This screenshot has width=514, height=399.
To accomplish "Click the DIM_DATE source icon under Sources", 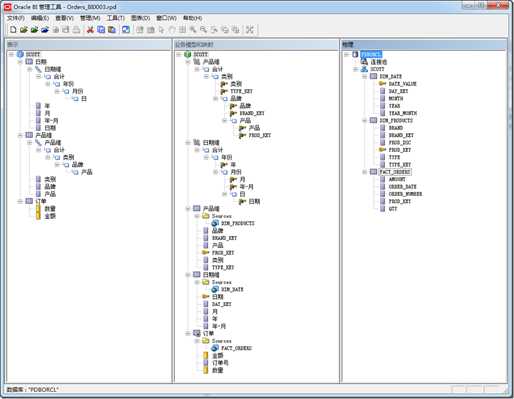I will 215,289.
